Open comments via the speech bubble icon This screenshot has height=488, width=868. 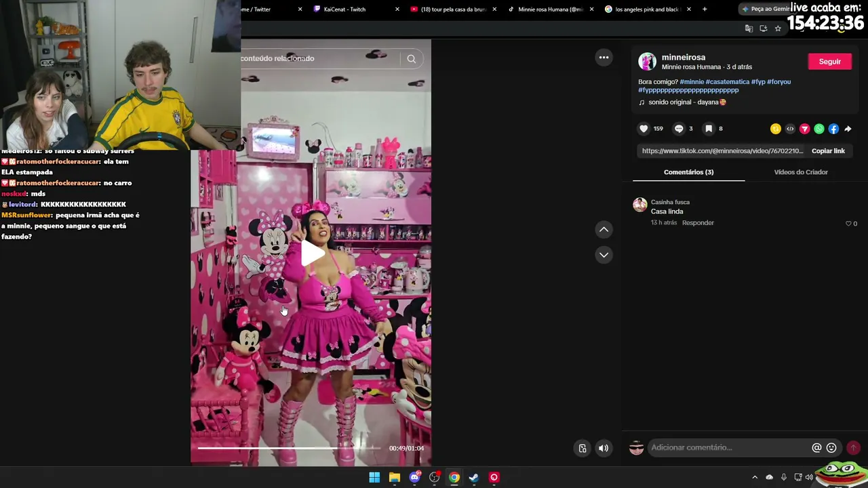[679, 129]
